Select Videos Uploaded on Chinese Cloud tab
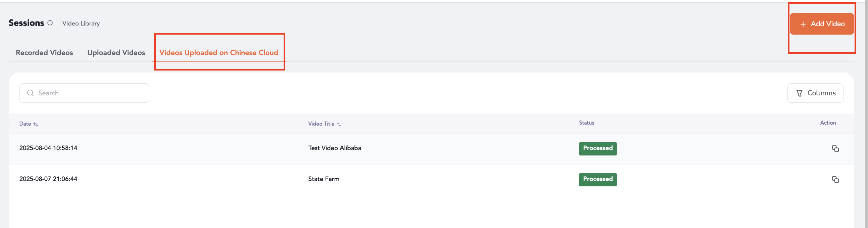This screenshot has width=868, height=228. coord(219,53)
